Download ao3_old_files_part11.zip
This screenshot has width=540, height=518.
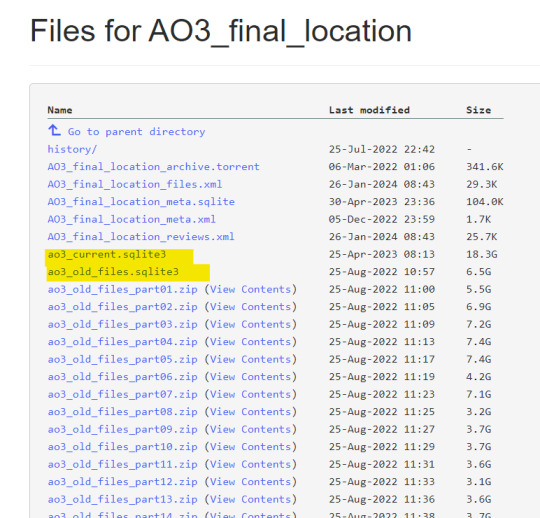[123, 464]
